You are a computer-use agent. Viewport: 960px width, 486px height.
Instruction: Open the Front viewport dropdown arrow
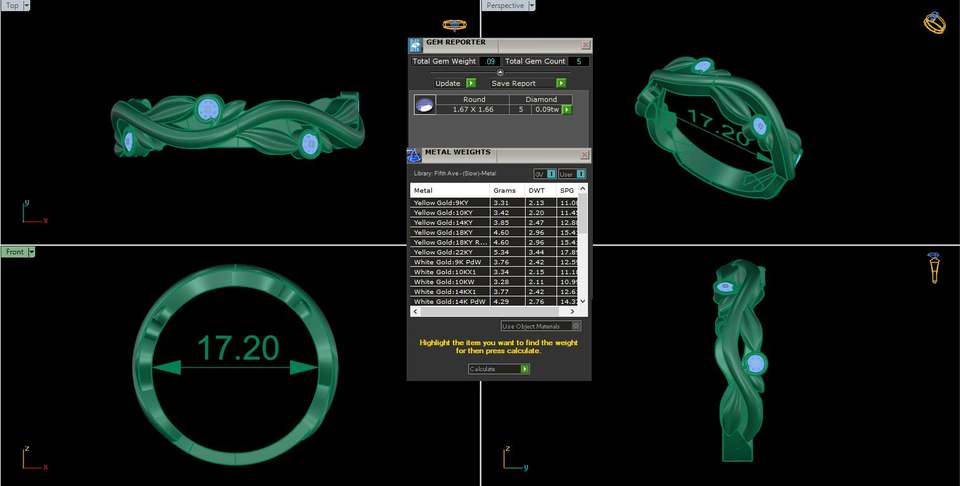click(x=32, y=252)
